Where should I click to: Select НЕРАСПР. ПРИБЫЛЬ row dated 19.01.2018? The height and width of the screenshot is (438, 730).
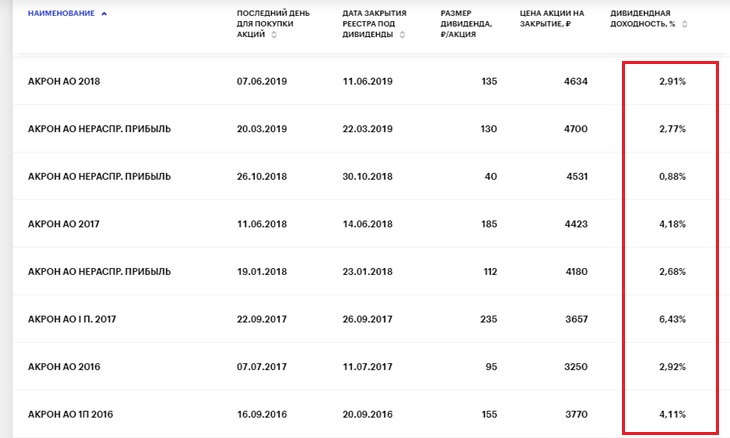coord(365,272)
